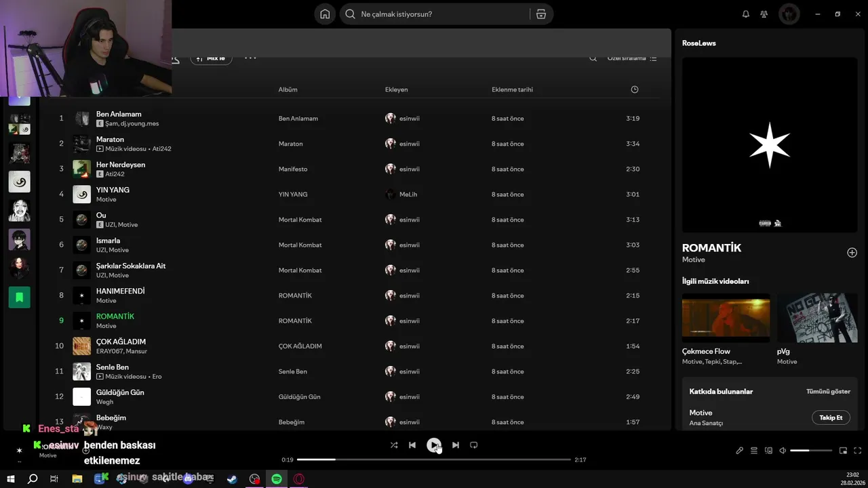Open 'Wegh' artist link

click(105, 402)
